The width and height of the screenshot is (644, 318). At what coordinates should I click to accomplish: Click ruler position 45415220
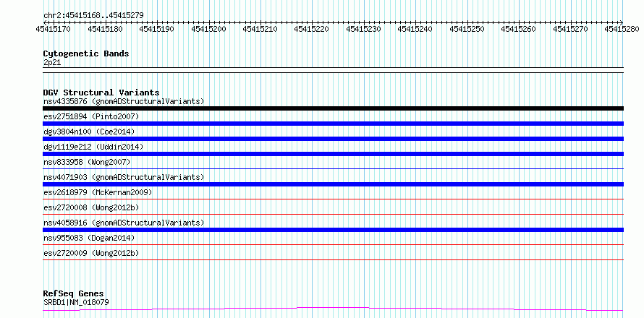(312, 29)
